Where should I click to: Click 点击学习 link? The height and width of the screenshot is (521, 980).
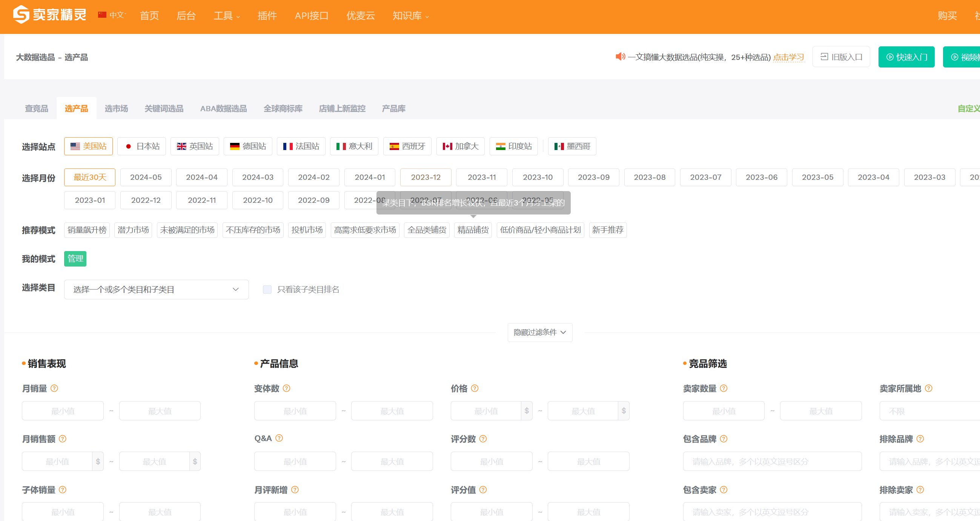pyautogui.click(x=788, y=57)
